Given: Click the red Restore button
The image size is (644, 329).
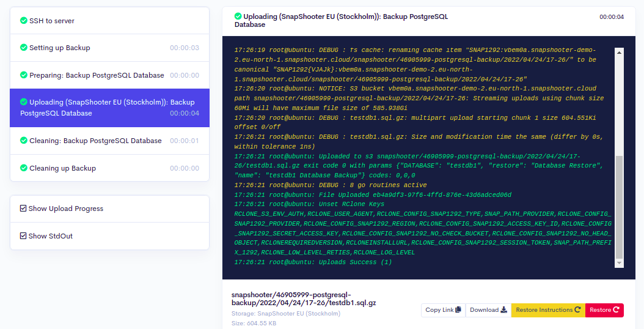Looking at the screenshot, I should pyautogui.click(x=604, y=310).
